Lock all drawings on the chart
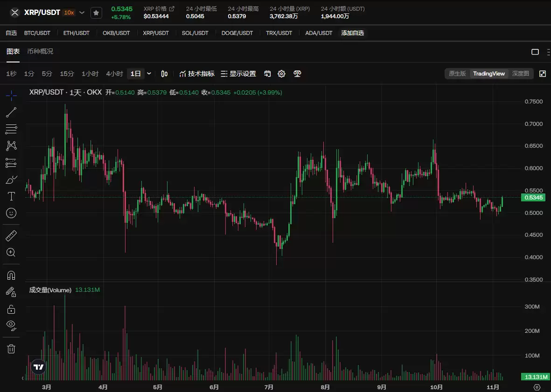Screen dimensions: 551x392 coord(11,309)
